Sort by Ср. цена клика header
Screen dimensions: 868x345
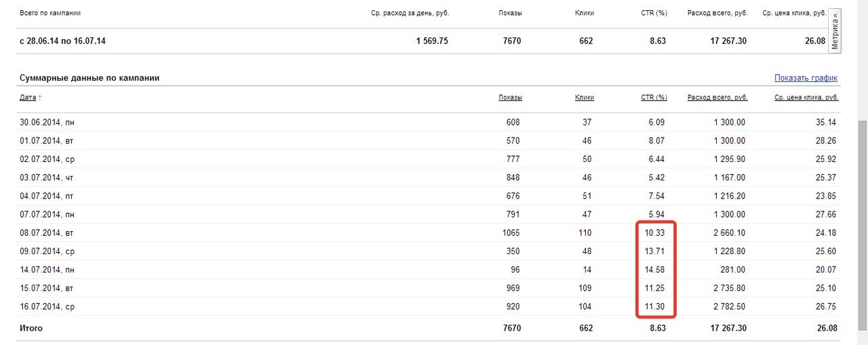(x=806, y=98)
